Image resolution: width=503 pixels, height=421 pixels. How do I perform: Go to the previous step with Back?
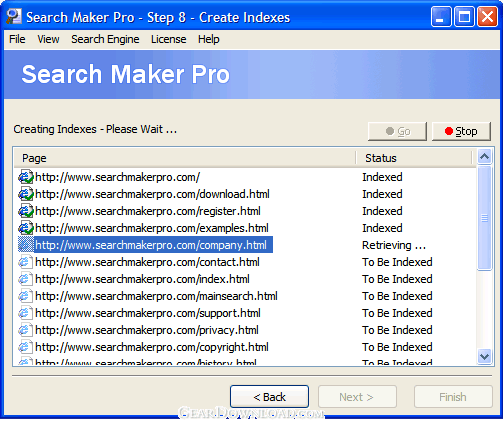click(x=269, y=397)
